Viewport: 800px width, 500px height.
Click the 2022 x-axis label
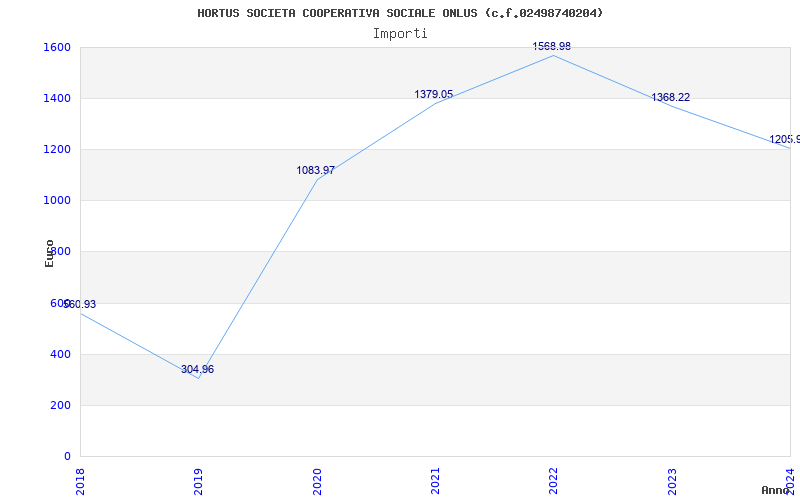554,481
